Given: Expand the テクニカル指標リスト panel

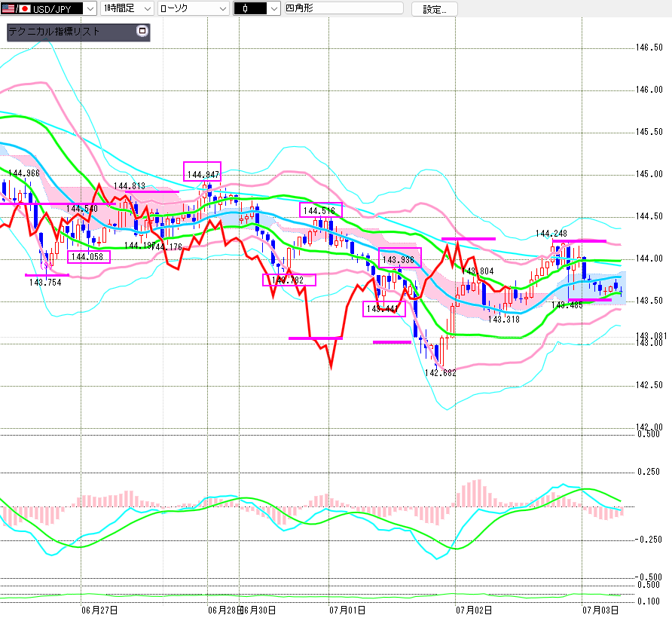Looking at the screenshot, I should click(142, 31).
